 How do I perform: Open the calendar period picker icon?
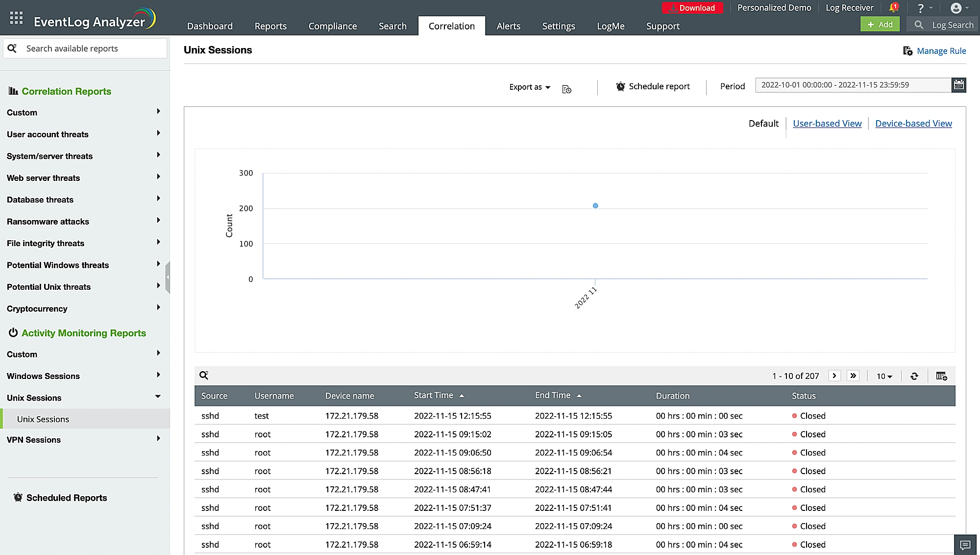[958, 85]
